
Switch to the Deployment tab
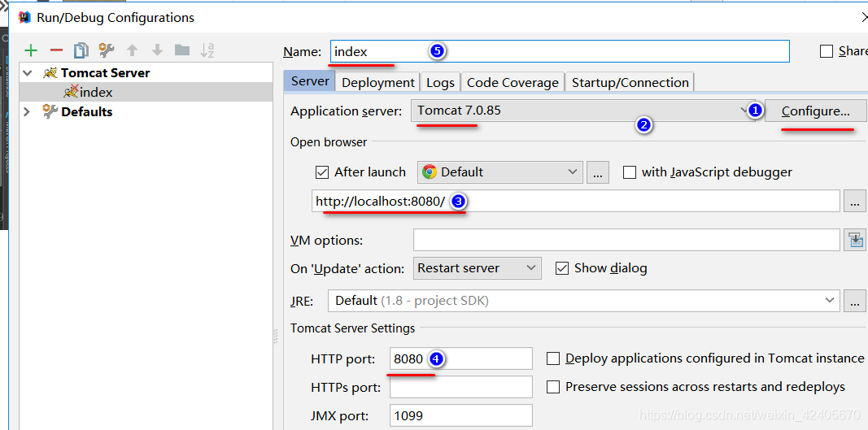click(x=378, y=82)
